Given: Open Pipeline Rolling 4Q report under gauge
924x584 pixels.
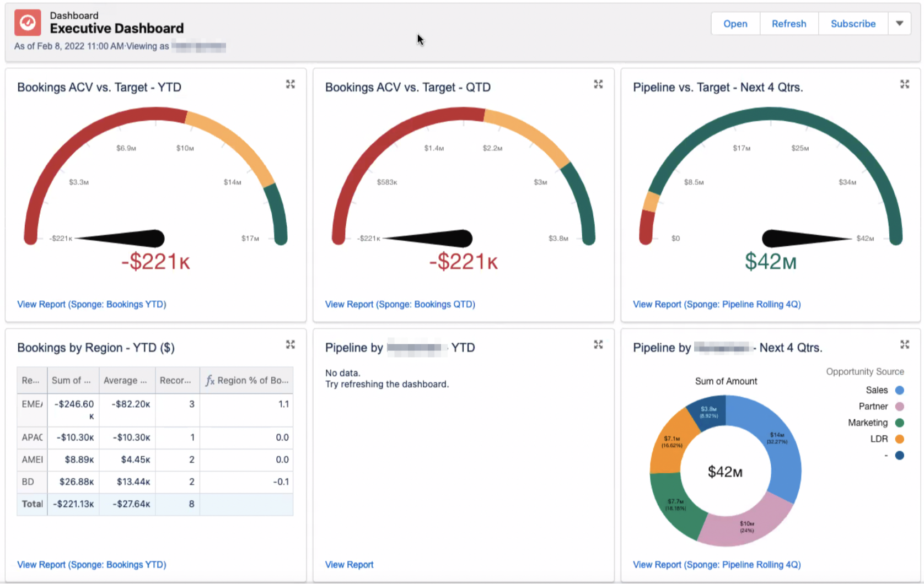Looking at the screenshot, I should point(716,304).
